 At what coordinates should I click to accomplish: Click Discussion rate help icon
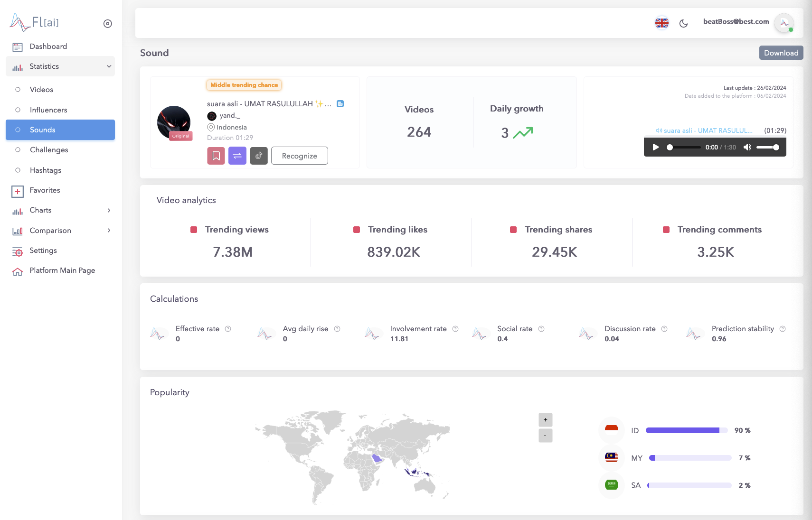tap(664, 329)
